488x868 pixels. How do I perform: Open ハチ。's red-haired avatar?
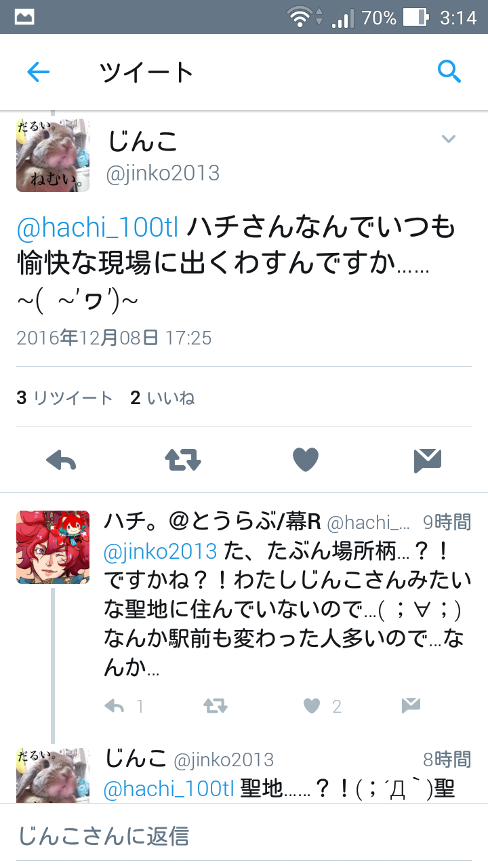coord(53,547)
